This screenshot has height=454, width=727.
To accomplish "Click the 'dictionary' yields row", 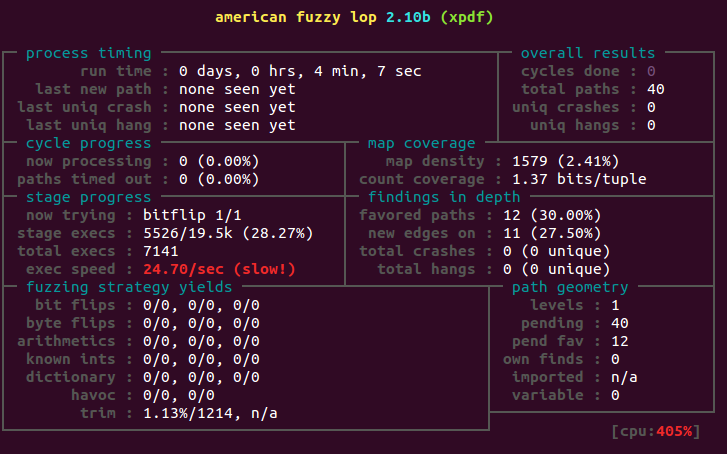I will pos(142,377).
